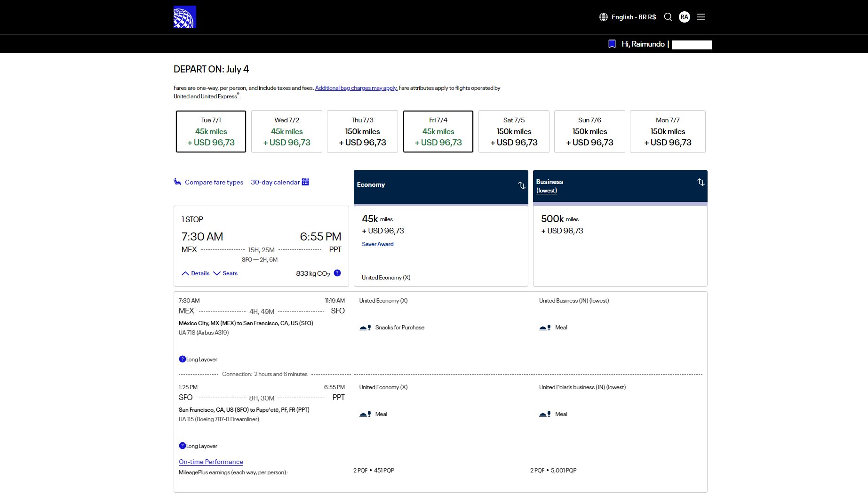The height and width of the screenshot is (496, 868).
Task: Click 'UA 115 (Boeing 787-8 Dreamliner)' text
Action: tap(219, 419)
